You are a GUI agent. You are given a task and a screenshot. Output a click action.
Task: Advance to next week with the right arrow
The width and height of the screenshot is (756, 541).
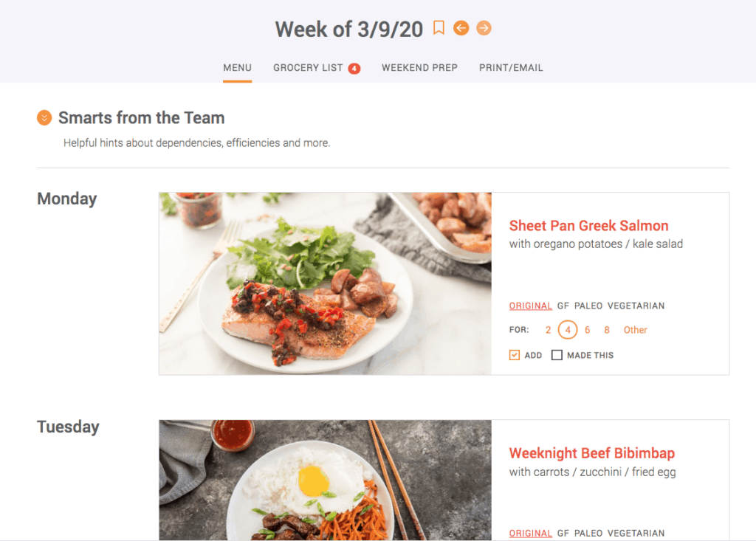[484, 28]
